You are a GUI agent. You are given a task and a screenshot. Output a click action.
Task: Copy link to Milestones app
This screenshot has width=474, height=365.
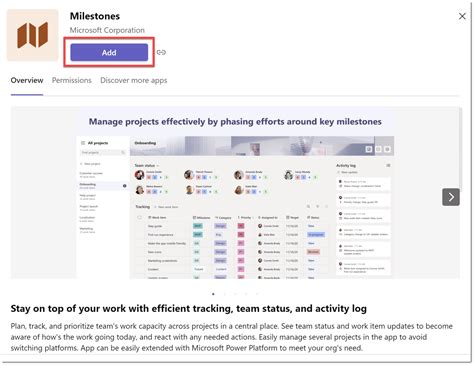coord(161,52)
